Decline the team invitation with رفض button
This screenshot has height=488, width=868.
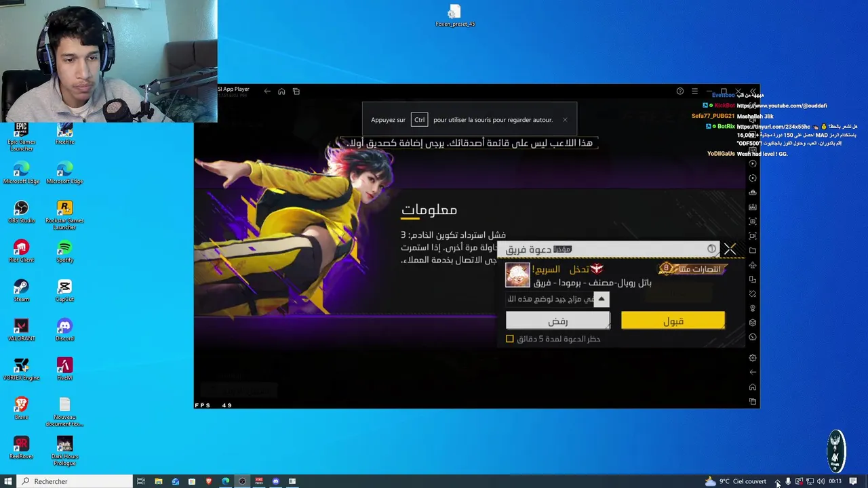(x=557, y=321)
